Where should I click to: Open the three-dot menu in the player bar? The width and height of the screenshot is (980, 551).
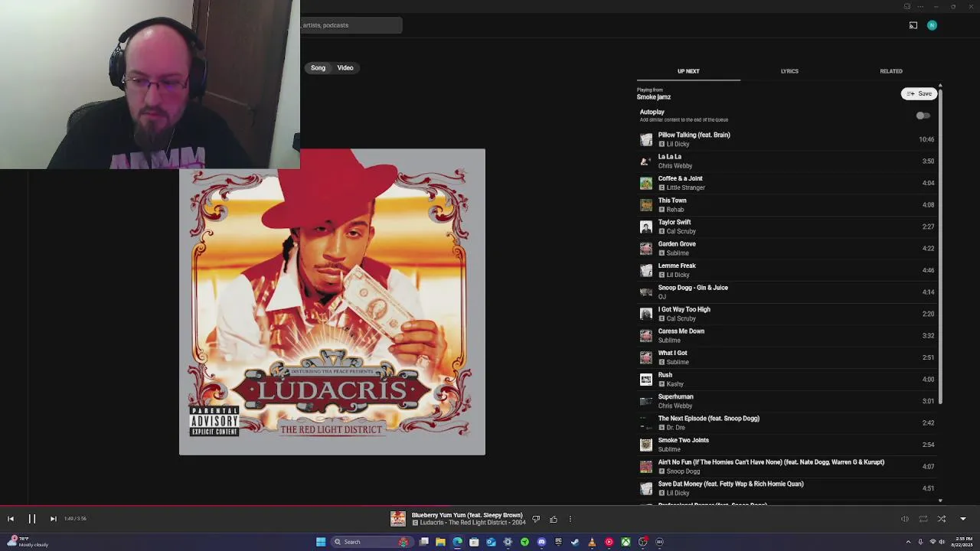[570, 519]
